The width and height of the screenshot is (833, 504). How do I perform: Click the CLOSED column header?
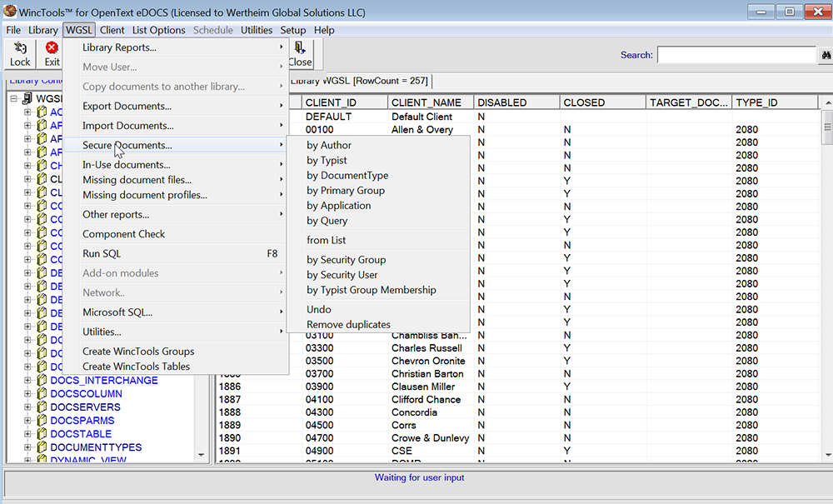click(x=603, y=102)
